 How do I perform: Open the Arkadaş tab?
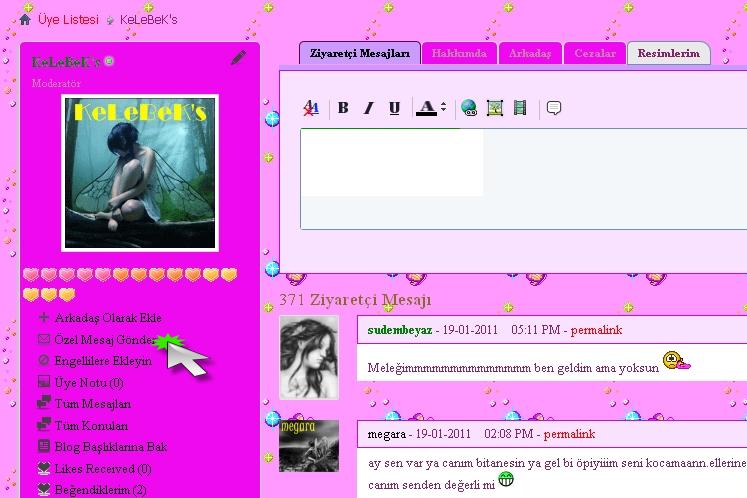click(530, 53)
